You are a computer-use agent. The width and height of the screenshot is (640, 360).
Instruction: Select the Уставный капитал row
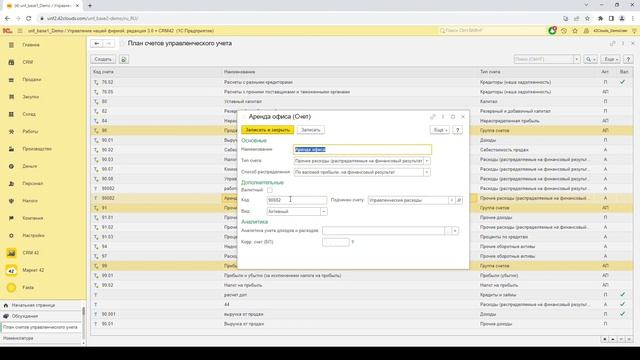pos(362,101)
